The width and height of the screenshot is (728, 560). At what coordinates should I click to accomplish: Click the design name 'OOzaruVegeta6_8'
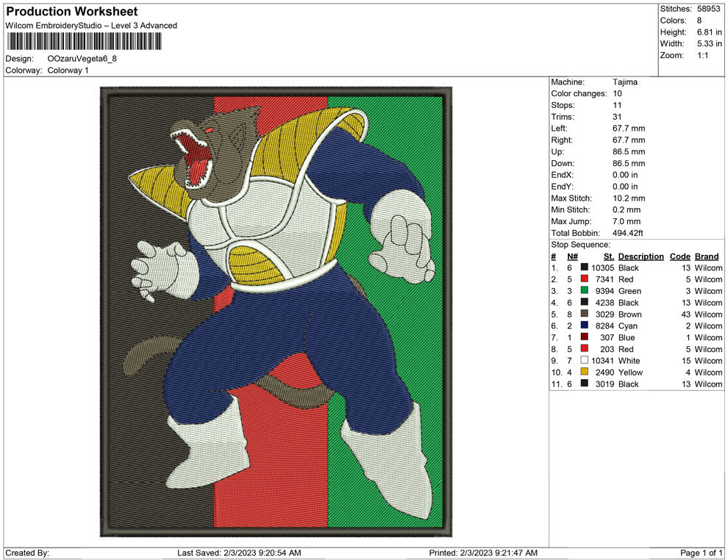(82, 59)
